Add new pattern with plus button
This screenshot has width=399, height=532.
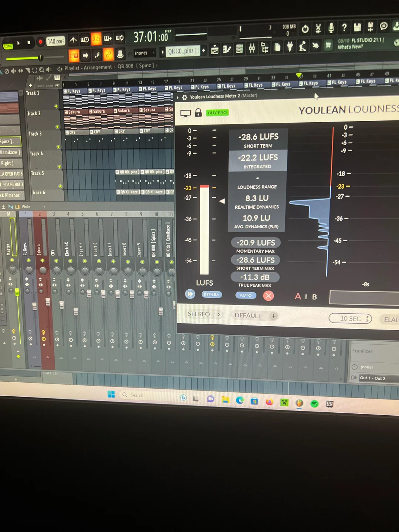pyautogui.click(x=203, y=51)
